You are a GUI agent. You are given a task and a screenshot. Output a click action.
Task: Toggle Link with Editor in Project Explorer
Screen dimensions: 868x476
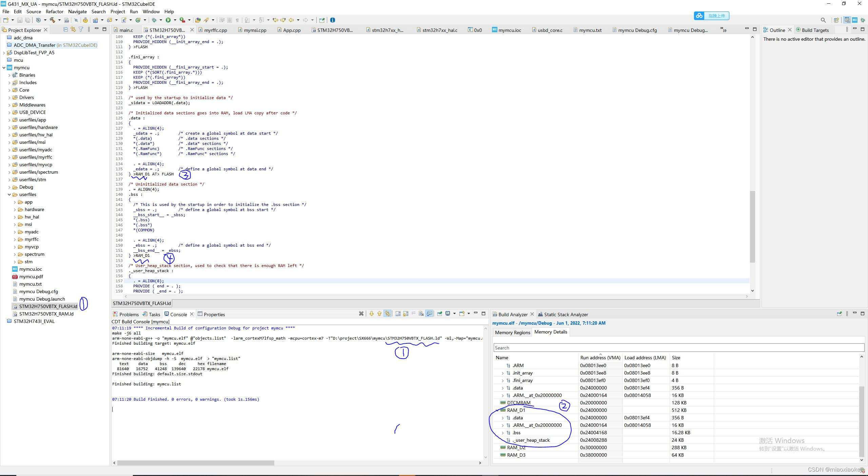73,30
